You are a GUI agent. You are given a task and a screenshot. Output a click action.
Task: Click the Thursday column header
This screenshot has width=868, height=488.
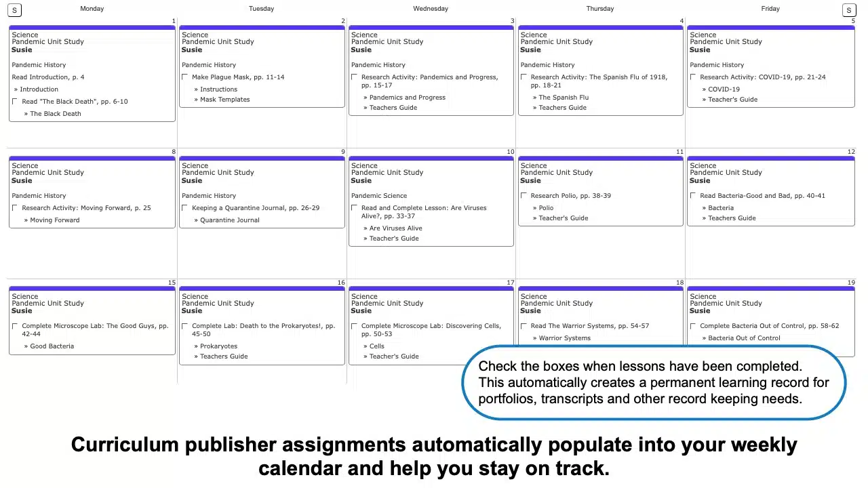[599, 9]
